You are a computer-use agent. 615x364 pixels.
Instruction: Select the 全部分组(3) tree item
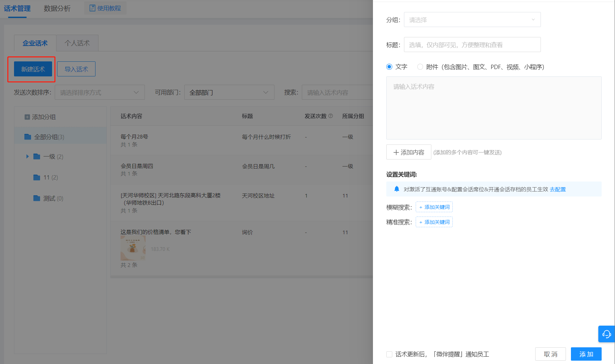click(x=60, y=137)
